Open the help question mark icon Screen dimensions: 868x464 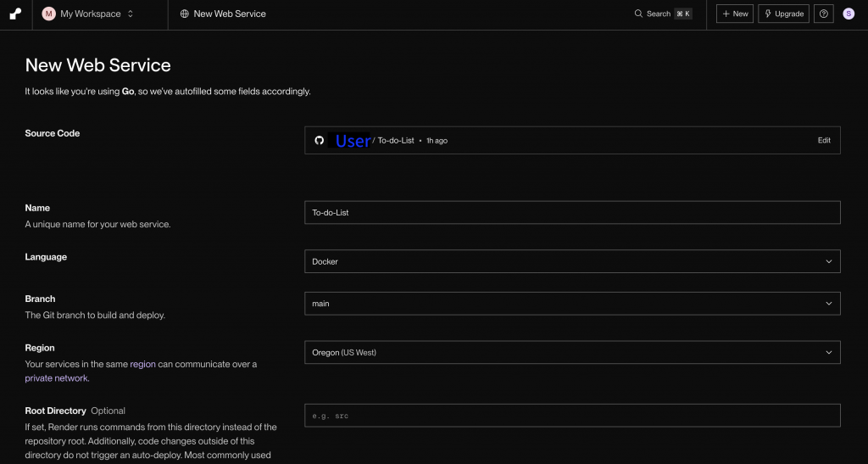tap(823, 14)
